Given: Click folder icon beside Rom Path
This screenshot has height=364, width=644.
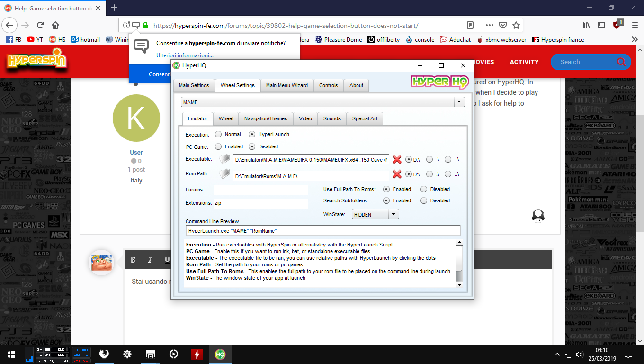Looking at the screenshot, I should 224,174.
